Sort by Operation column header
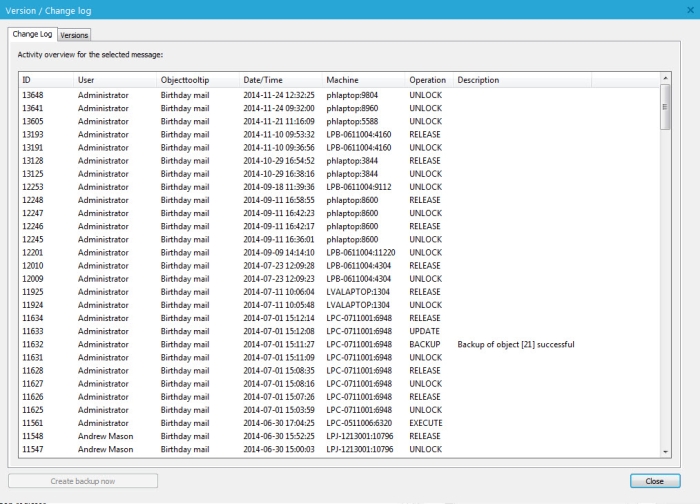700x504 pixels. click(x=427, y=79)
